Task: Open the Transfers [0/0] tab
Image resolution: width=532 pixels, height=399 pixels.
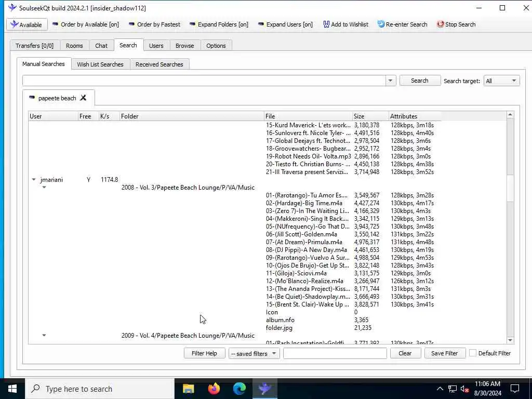Action: click(x=35, y=46)
